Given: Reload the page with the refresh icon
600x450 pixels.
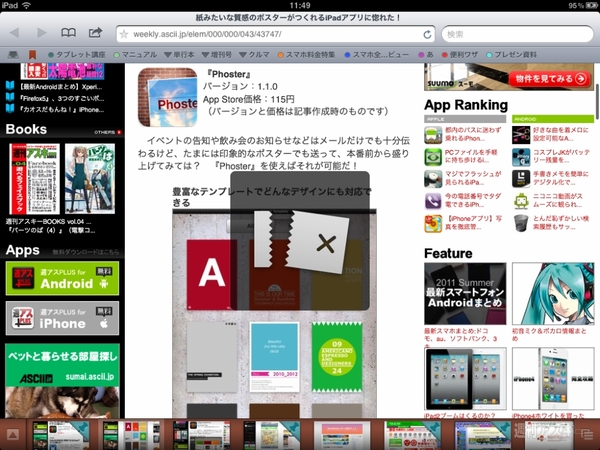Looking at the screenshot, I should (427, 34).
